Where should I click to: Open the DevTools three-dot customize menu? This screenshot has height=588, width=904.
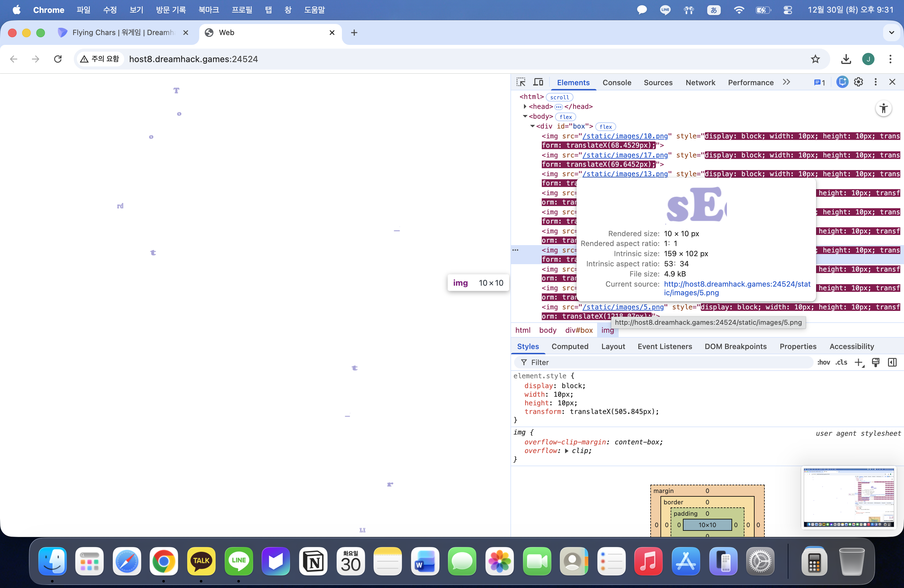coord(875,82)
